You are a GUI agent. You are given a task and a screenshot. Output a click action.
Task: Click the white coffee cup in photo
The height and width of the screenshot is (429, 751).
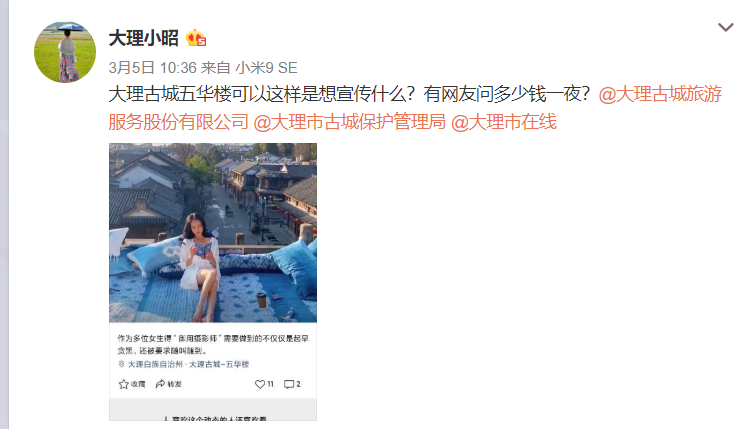(x=262, y=300)
